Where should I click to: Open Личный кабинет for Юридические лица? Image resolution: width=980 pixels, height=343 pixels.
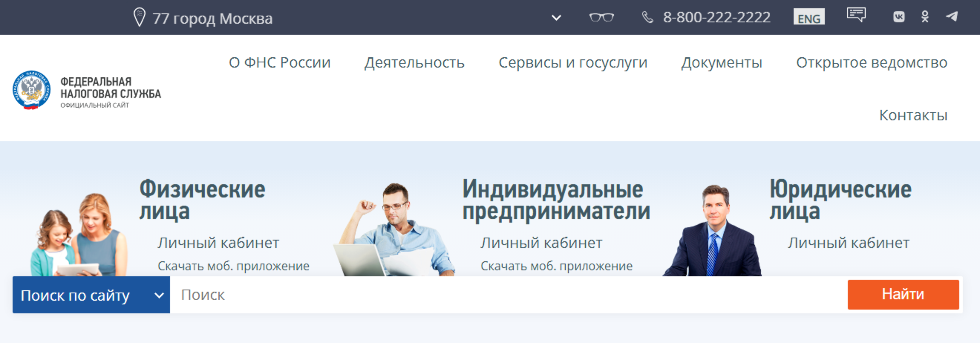pyautogui.click(x=849, y=243)
